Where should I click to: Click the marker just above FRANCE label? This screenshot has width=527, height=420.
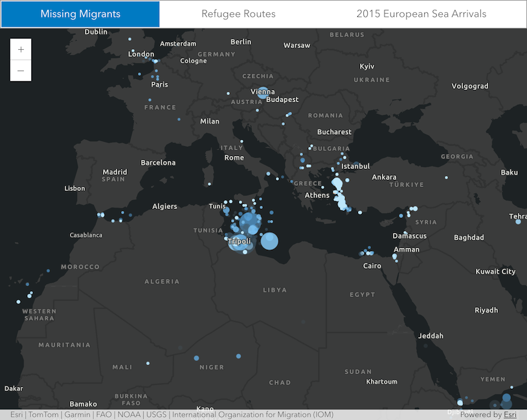150,100
